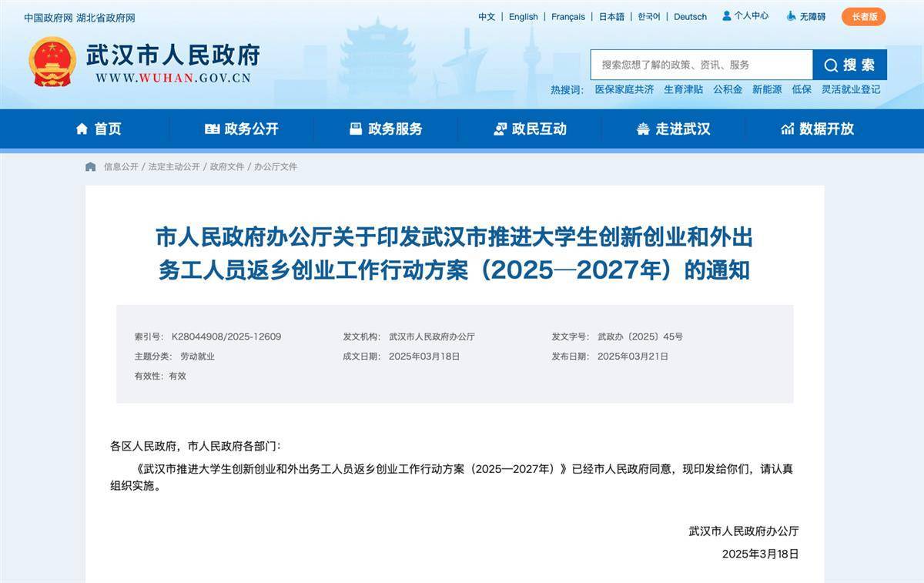Switch to 长者版 elder mode

[863, 17]
